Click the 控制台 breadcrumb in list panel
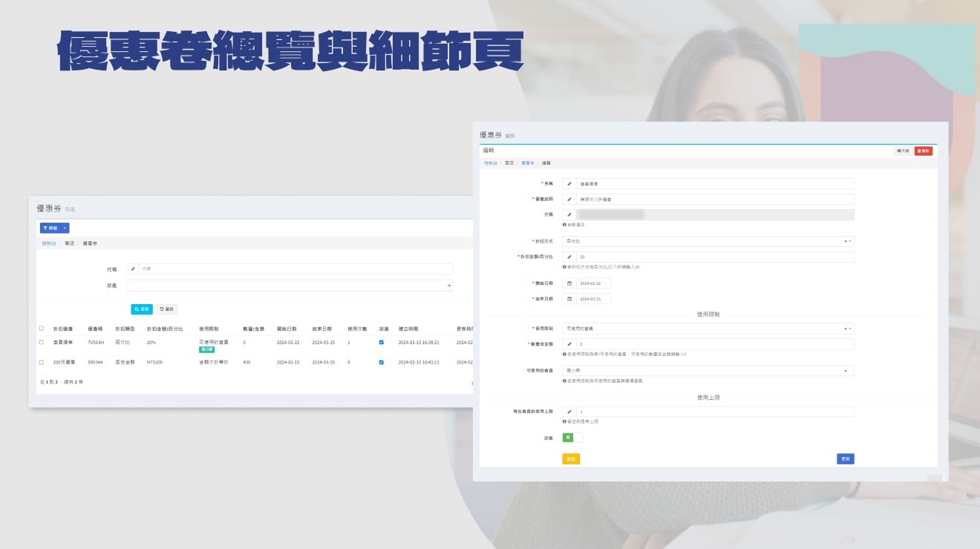Image resolution: width=980 pixels, height=549 pixels. (x=48, y=243)
